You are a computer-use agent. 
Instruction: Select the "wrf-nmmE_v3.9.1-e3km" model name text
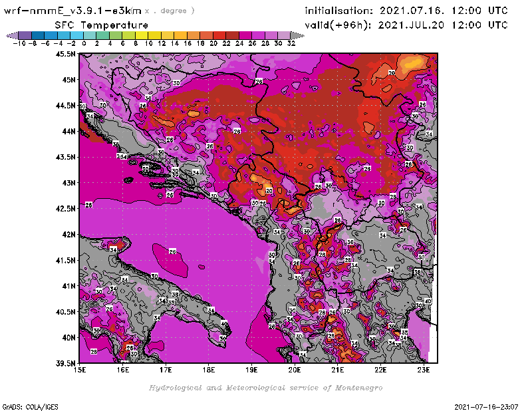(72, 11)
